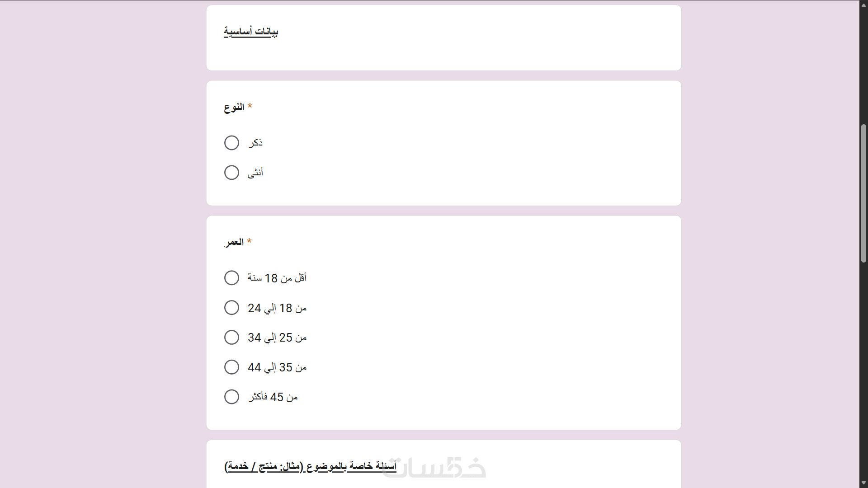Viewport: 868px width, 488px height.
Task: Click the العمر question title
Action: pyautogui.click(x=234, y=242)
